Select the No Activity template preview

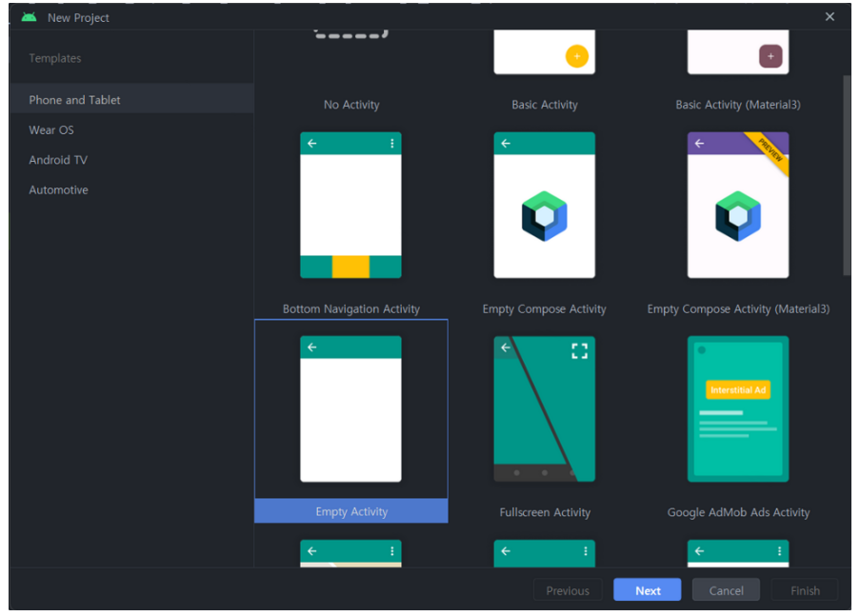point(351,34)
